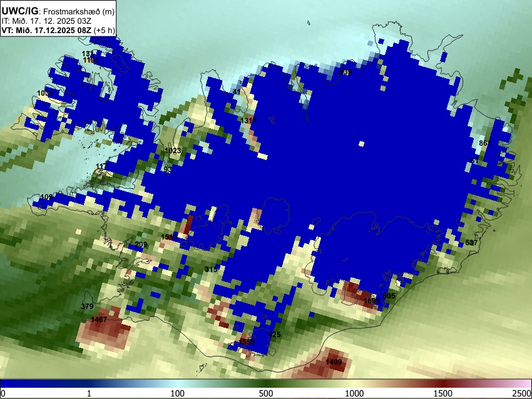Select the map value label "117"
Image resolution: width=532 pixels, height=399 pixels.
(101, 166)
